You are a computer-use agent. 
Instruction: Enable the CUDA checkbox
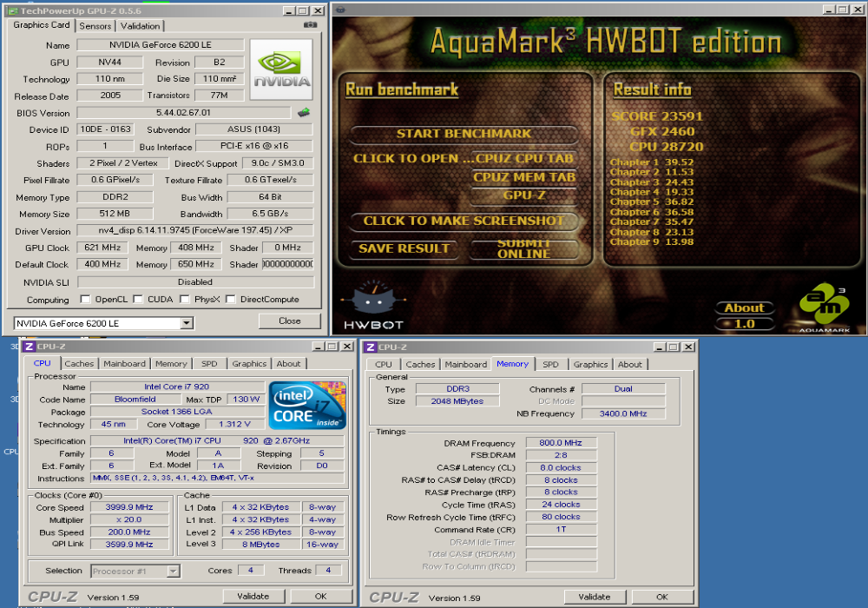tap(138, 299)
